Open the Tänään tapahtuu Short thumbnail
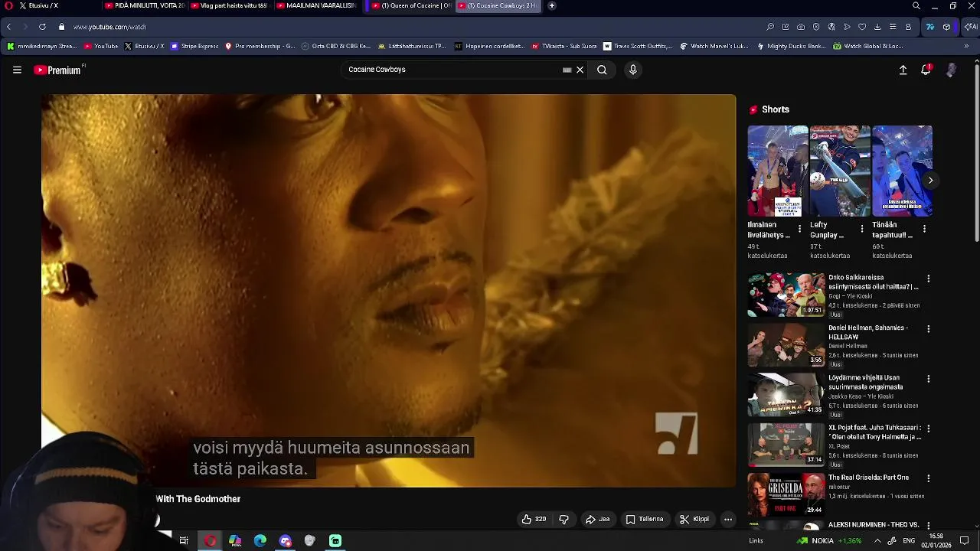This screenshot has width=980, height=551. pos(902,171)
